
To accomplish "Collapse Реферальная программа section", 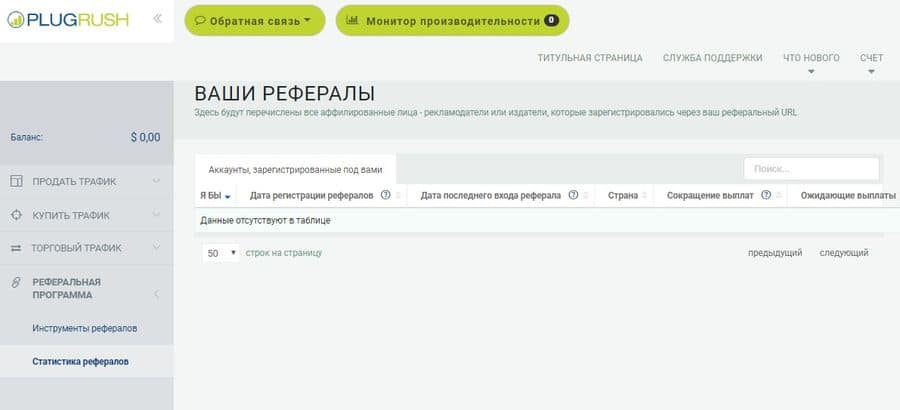I will tap(87, 288).
